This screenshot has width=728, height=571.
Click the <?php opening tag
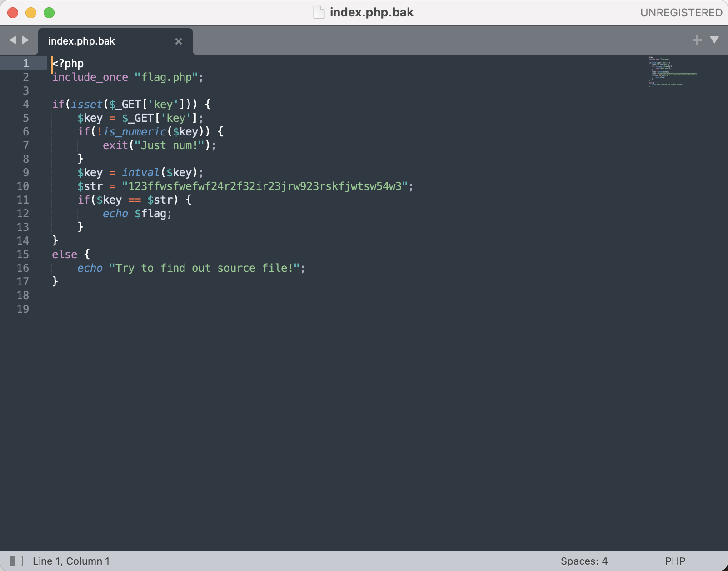[68, 64]
